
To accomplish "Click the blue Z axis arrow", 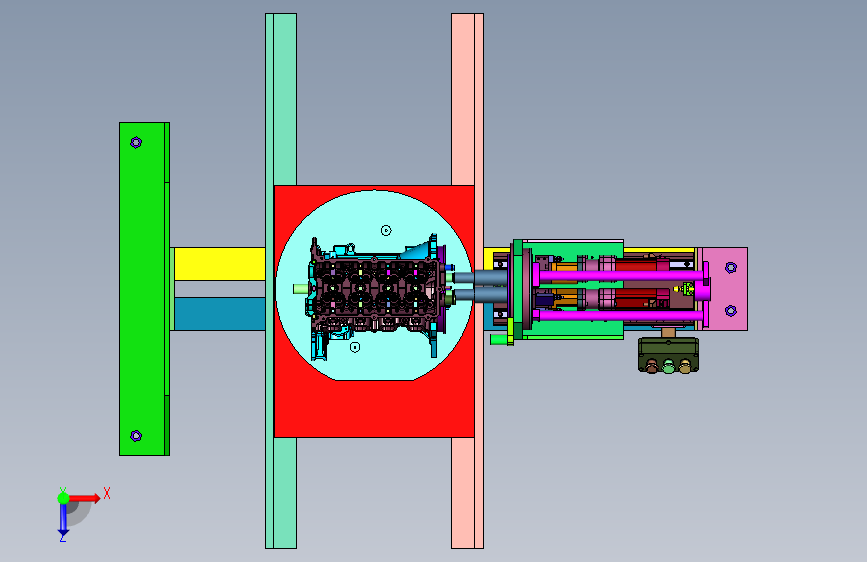I will [63, 520].
